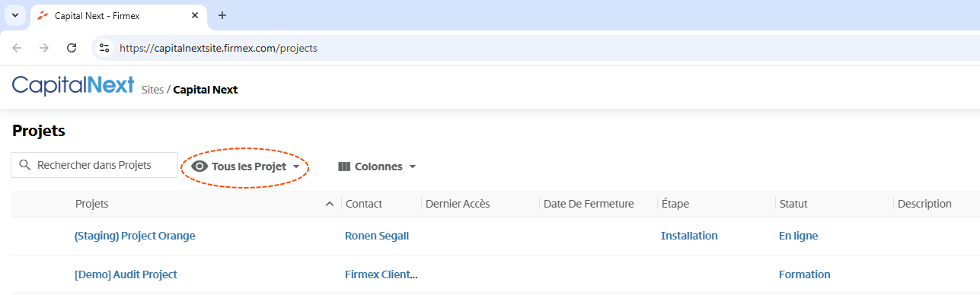Open site information icon in address bar
This screenshot has height=295, width=980.
pyautogui.click(x=105, y=48)
